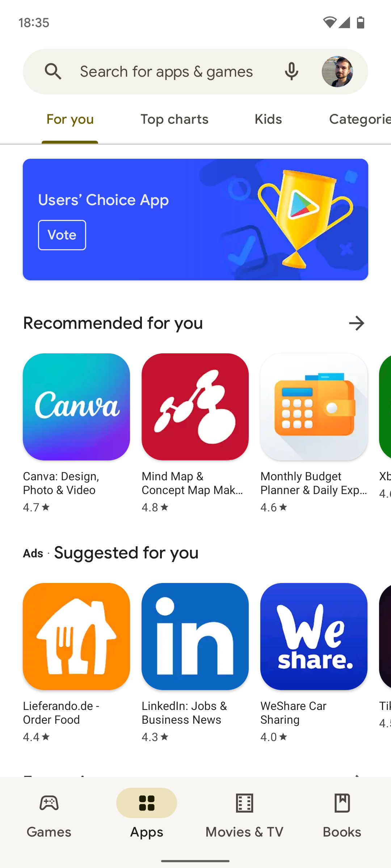Open the Lieferando.de app icon
The height and width of the screenshot is (868, 391).
click(x=76, y=636)
